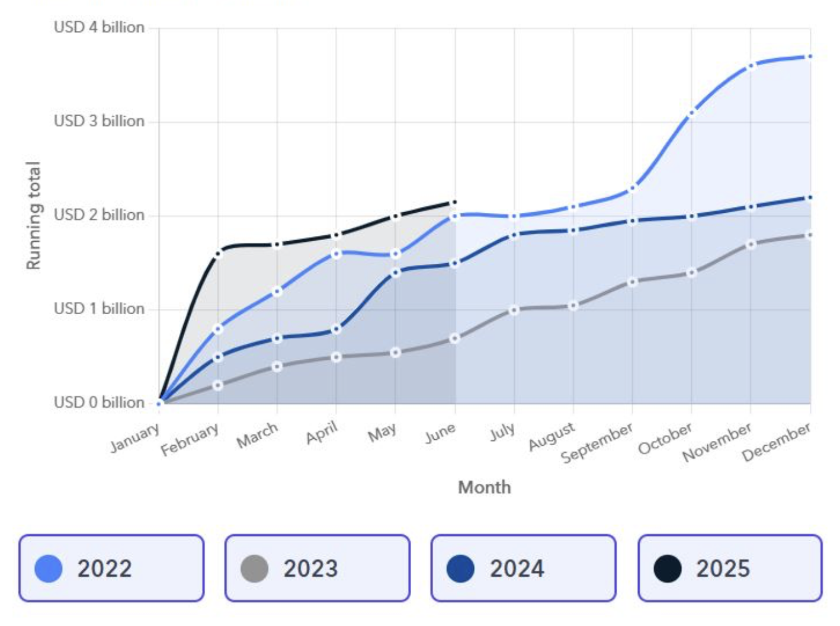Click the gray 2023 color dot
The width and height of the screenshot is (840, 626).
[x=255, y=568]
